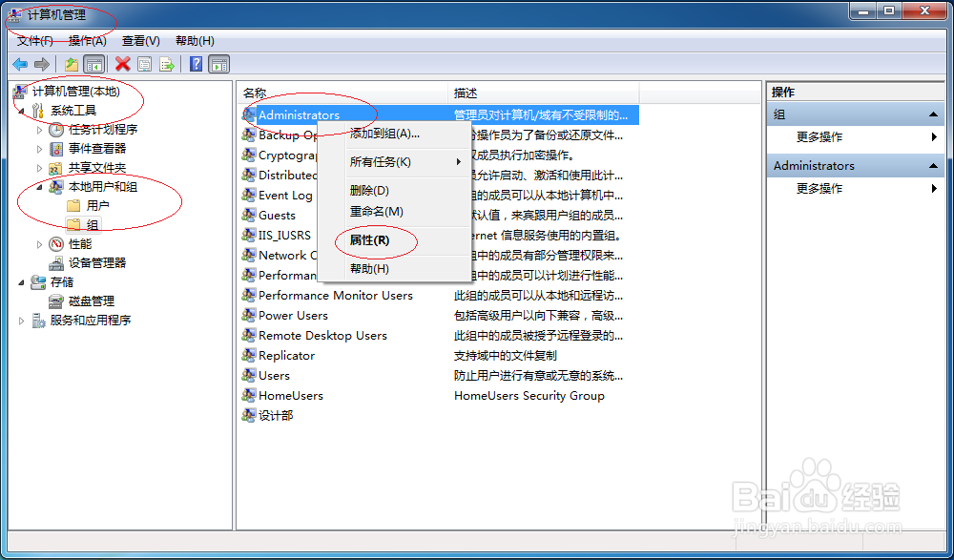Expand the 服务和应用程序 node
Screen dimensions: 954x560
[x=20, y=320]
